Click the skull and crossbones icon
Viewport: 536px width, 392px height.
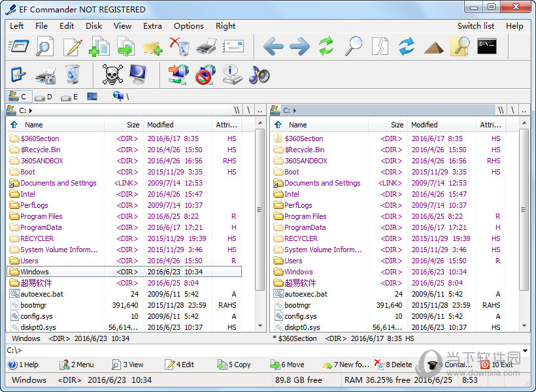(112, 74)
